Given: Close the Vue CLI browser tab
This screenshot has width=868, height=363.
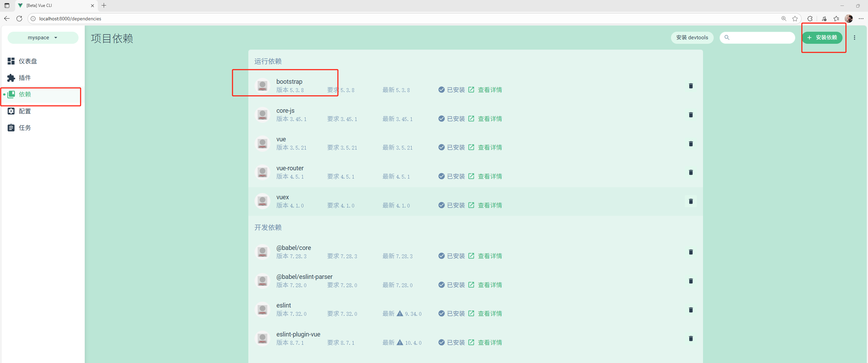Looking at the screenshot, I should [92, 6].
